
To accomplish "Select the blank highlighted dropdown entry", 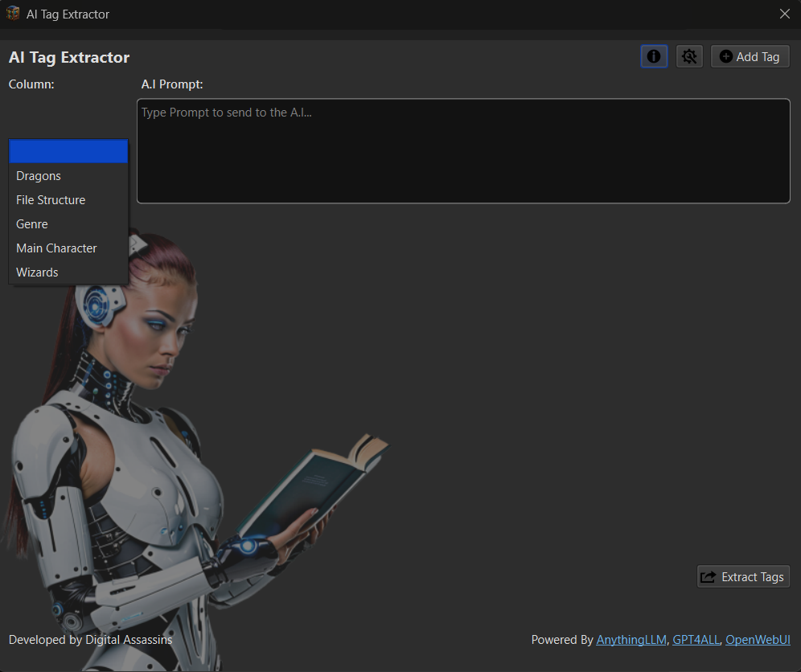I will click(x=68, y=152).
